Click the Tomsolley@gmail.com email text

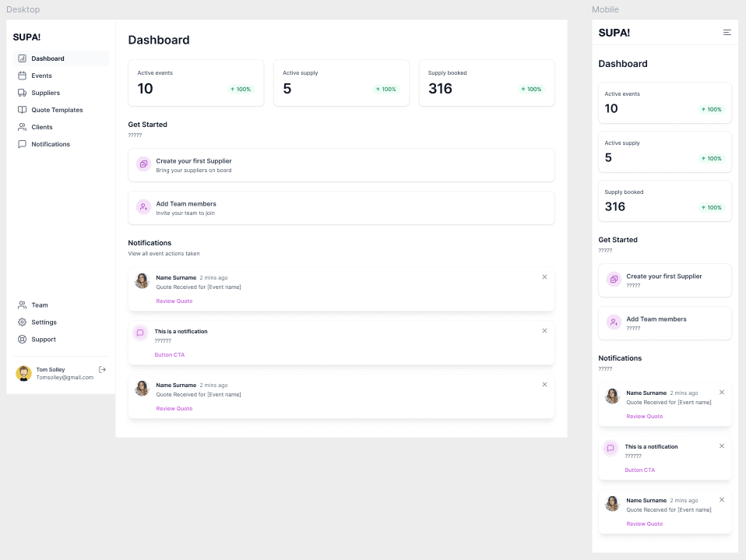tap(65, 377)
